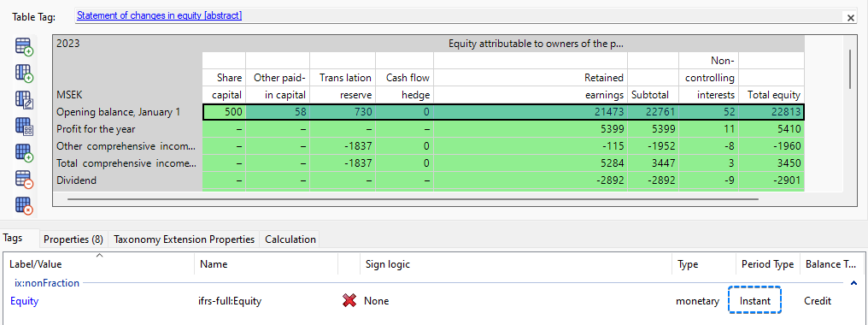Click the MSEK label cell
Viewport: 868px width, 325px height.
[x=69, y=95]
